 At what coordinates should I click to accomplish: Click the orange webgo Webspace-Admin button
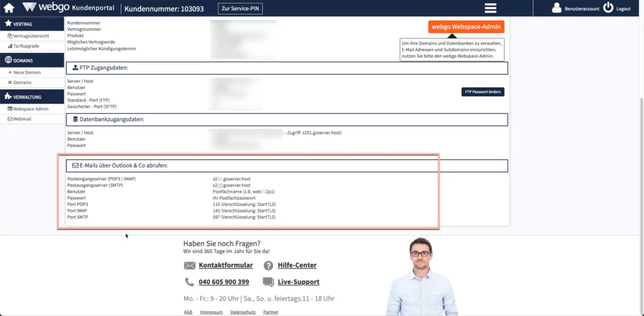click(x=466, y=26)
